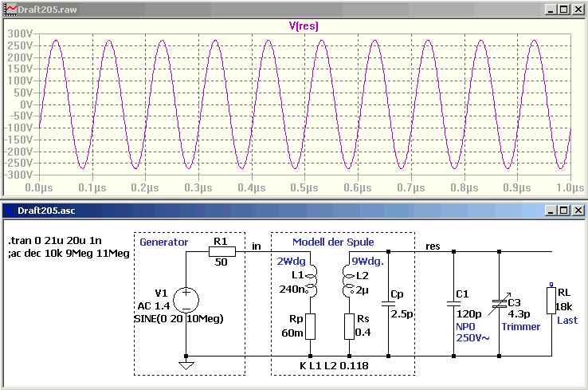Image resolution: width=588 pixels, height=390 pixels.
Task: Click the 2µ inductance value
Action: point(363,290)
